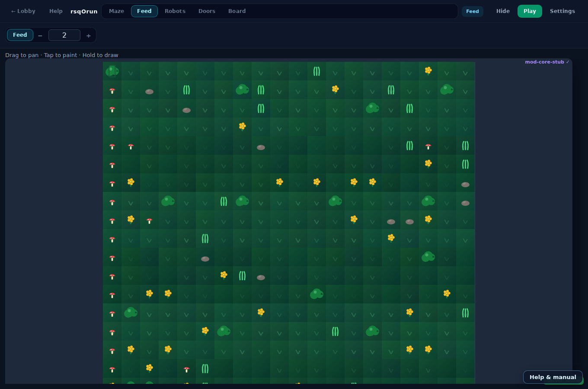Viewport: 588px width, 389px height.
Task: Click the project name rsqOrun
Action: point(84,12)
